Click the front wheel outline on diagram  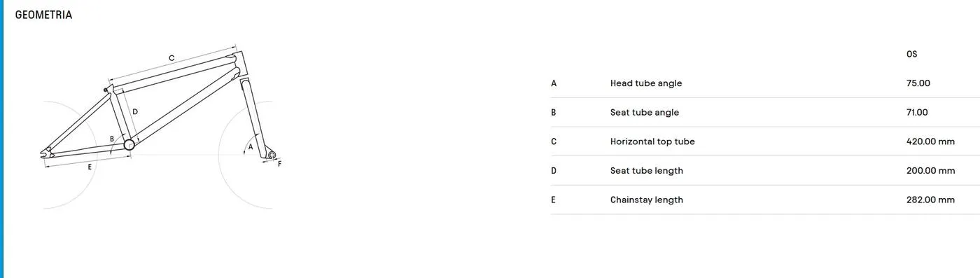(x=246, y=154)
